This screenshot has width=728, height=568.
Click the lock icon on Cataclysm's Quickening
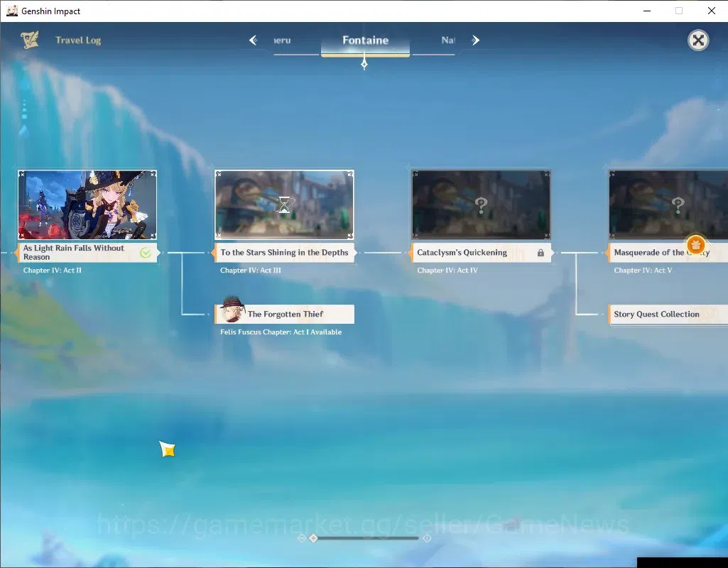[x=540, y=253]
